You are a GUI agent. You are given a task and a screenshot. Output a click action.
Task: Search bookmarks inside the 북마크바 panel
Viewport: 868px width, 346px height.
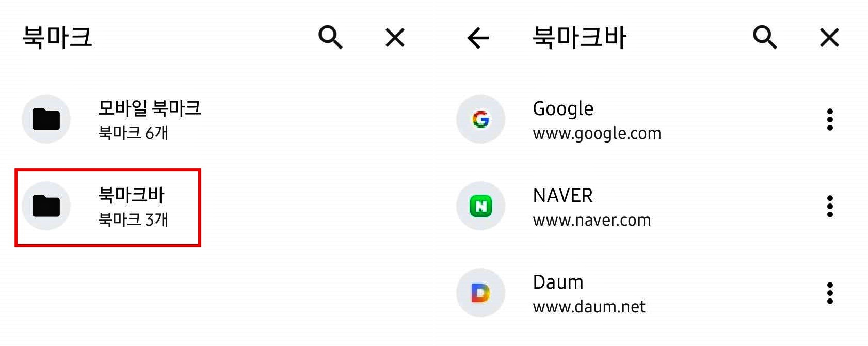(765, 37)
